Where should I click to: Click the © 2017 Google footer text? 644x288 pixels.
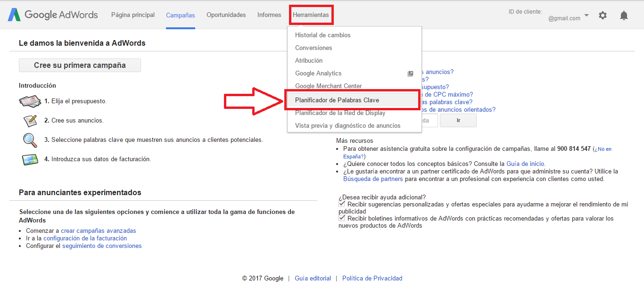pyautogui.click(x=263, y=279)
